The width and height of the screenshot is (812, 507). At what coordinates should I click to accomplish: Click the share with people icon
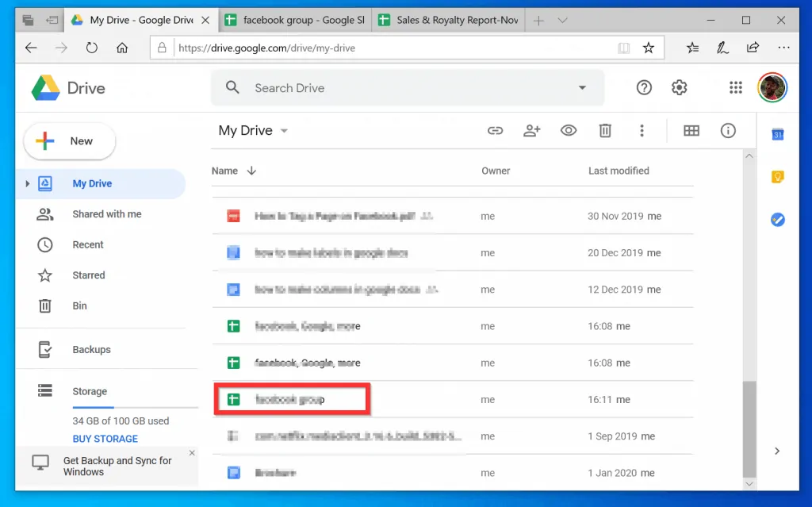coord(532,131)
